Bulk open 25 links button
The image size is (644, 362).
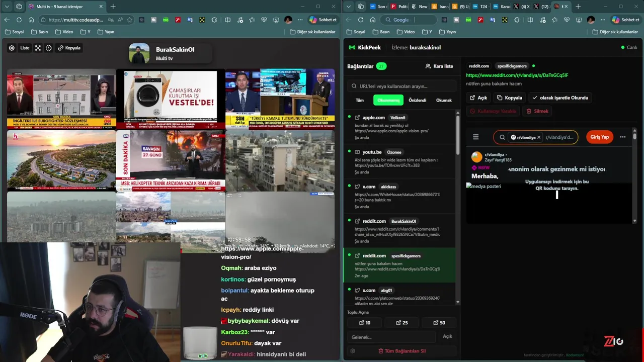(x=401, y=323)
